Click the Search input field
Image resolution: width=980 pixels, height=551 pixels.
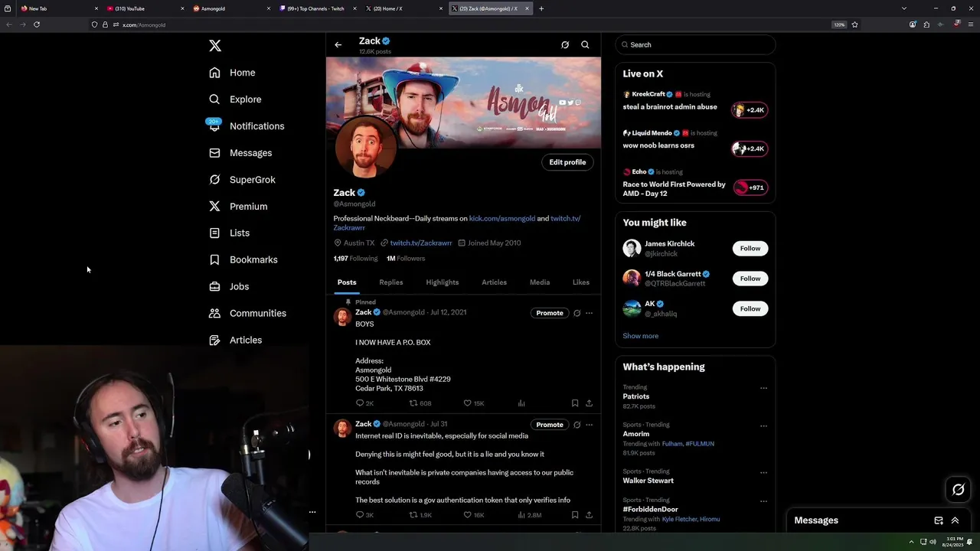pos(695,44)
